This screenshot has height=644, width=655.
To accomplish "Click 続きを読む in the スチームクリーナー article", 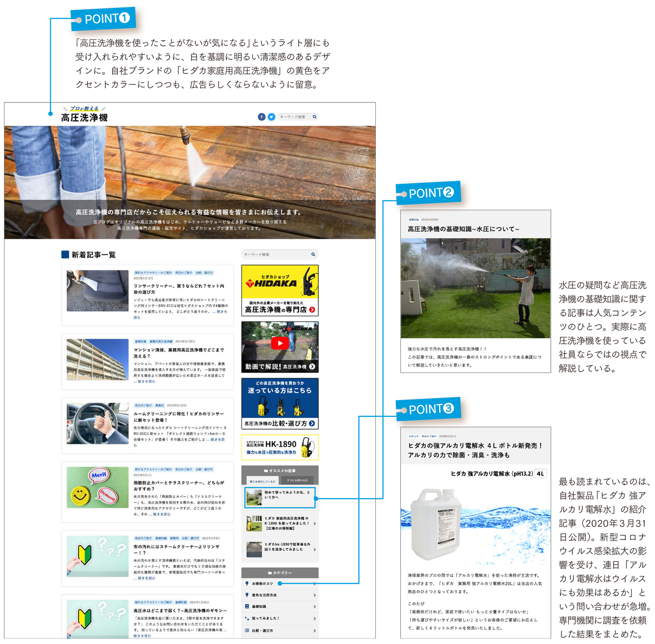I will (146, 578).
